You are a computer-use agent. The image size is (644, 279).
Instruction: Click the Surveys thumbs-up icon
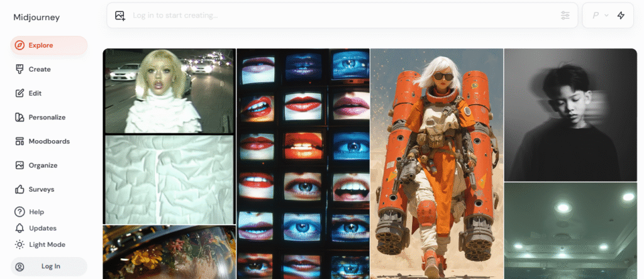click(x=19, y=189)
